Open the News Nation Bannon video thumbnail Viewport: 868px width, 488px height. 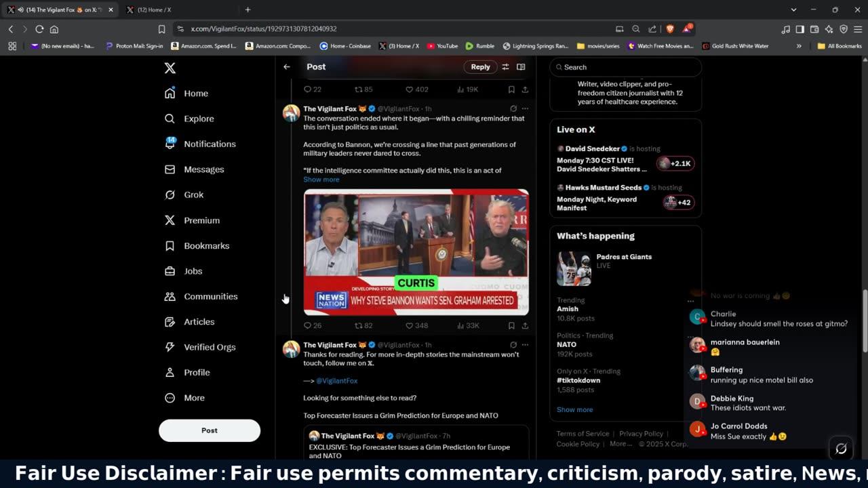416,252
